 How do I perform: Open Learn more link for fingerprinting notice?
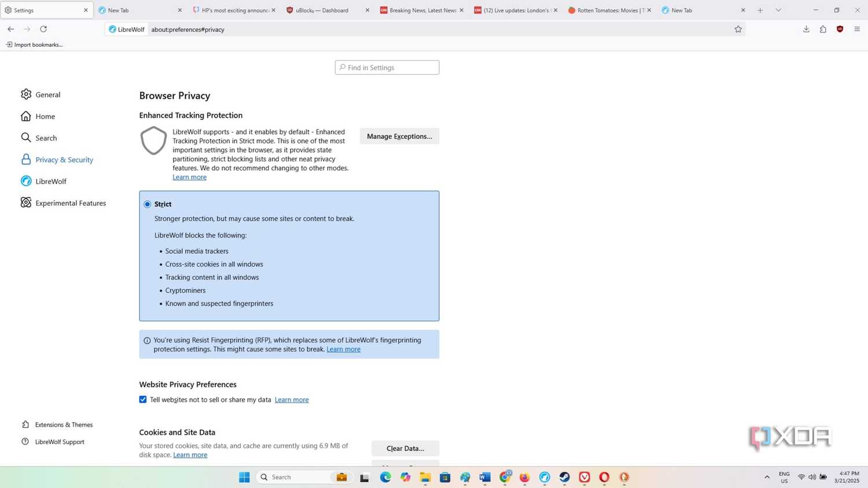344,349
